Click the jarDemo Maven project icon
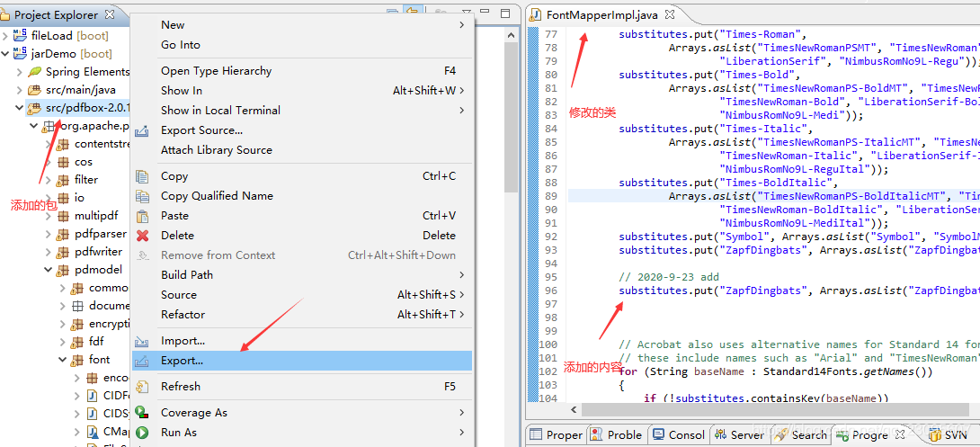Screen dimensions: 980x447 (x=20, y=54)
